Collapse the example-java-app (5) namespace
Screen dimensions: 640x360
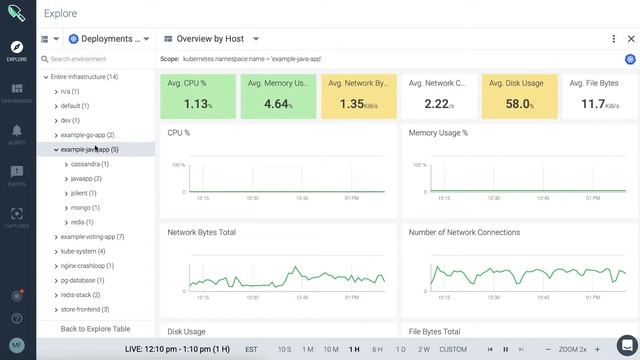pyautogui.click(x=56, y=150)
